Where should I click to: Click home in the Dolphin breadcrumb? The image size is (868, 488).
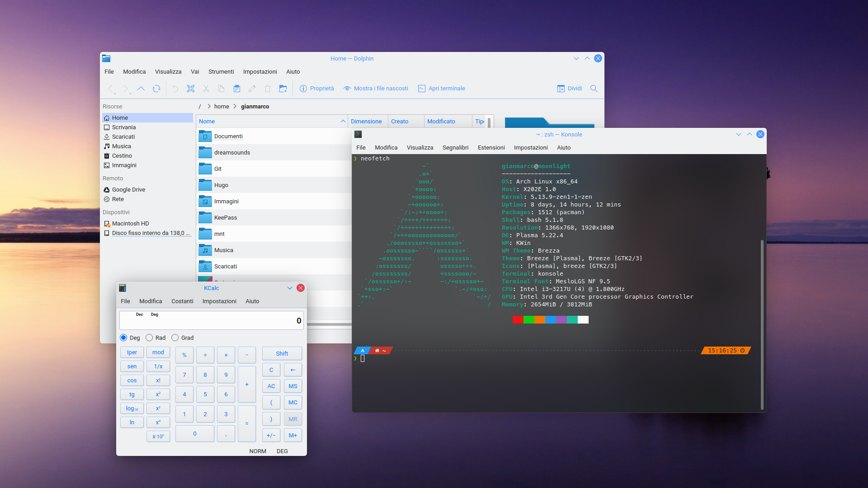tap(222, 107)
